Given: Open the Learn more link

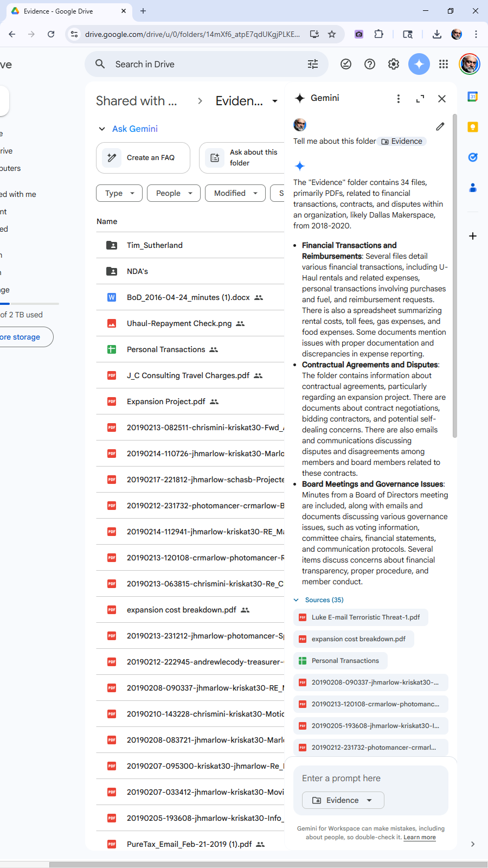Looking at the screenshot, I should tap(419, 837).
